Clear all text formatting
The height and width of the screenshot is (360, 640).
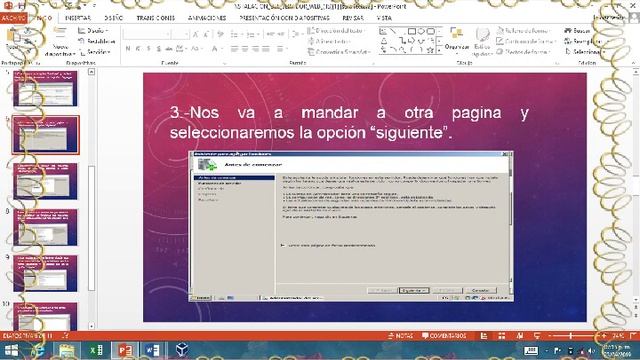220,34
